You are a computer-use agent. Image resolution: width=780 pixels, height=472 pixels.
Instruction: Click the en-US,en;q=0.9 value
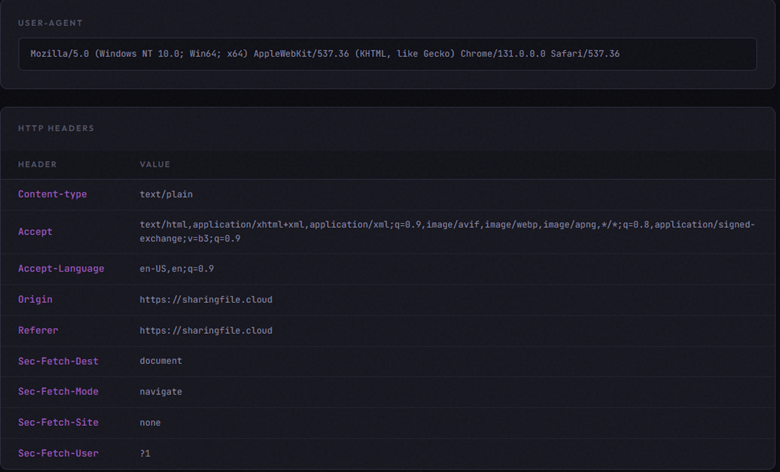tap(177, 269)
